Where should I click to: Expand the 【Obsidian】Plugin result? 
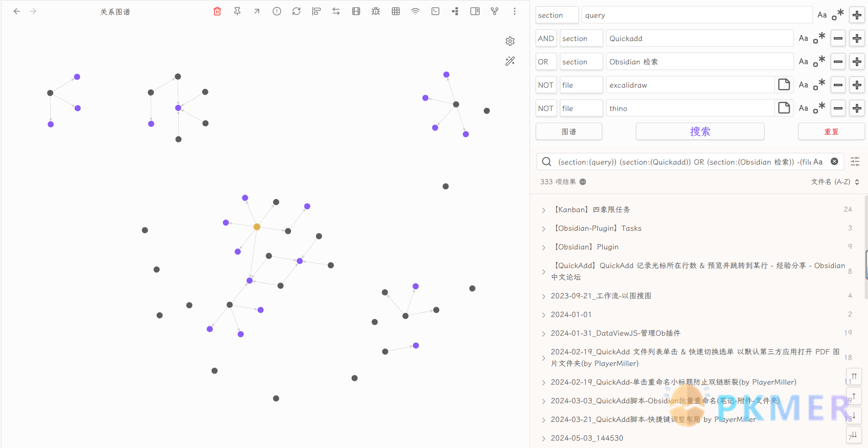544,248
